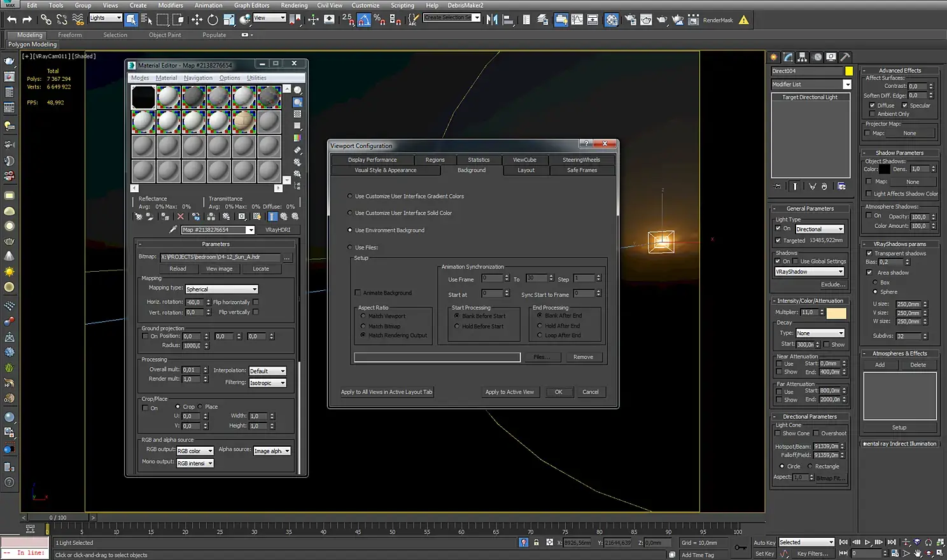The width and height of the screenshot is (947, 560).
Task: Switch to the Safe Frames tab
Action: 582,170
